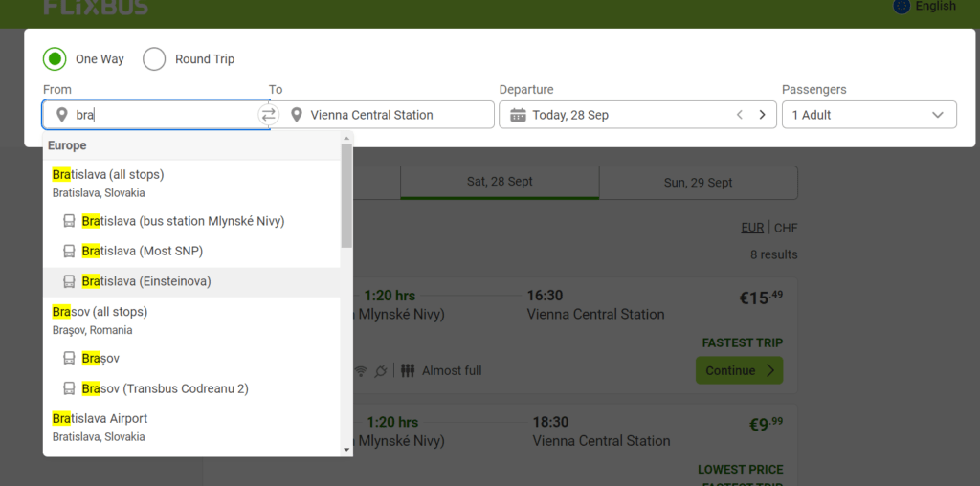Image resolution: width=980 pixels, height=486 pixels.
Task: Click the bus icon beside Brașov (Transbus Codreanu 2)
Action: tap(69, 389)
